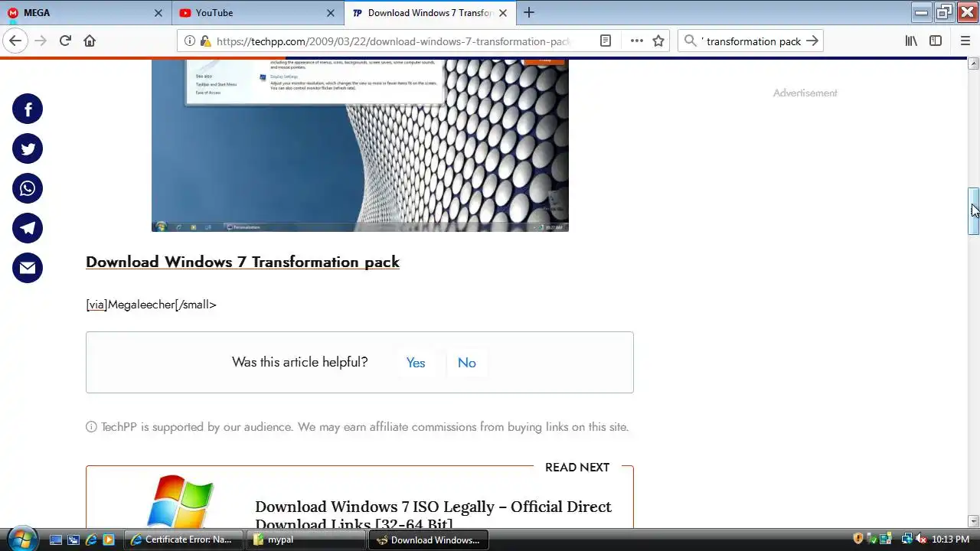Launch Internet Explorer from quick launch
The width and height of the screenshot is (980, 551).
pos(91,540)
